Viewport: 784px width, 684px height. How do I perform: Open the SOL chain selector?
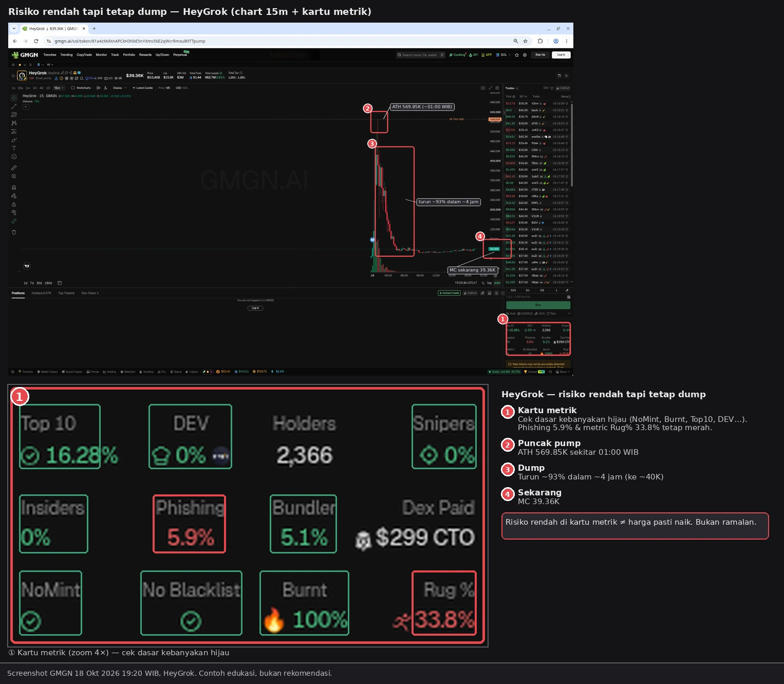point(503,55)
